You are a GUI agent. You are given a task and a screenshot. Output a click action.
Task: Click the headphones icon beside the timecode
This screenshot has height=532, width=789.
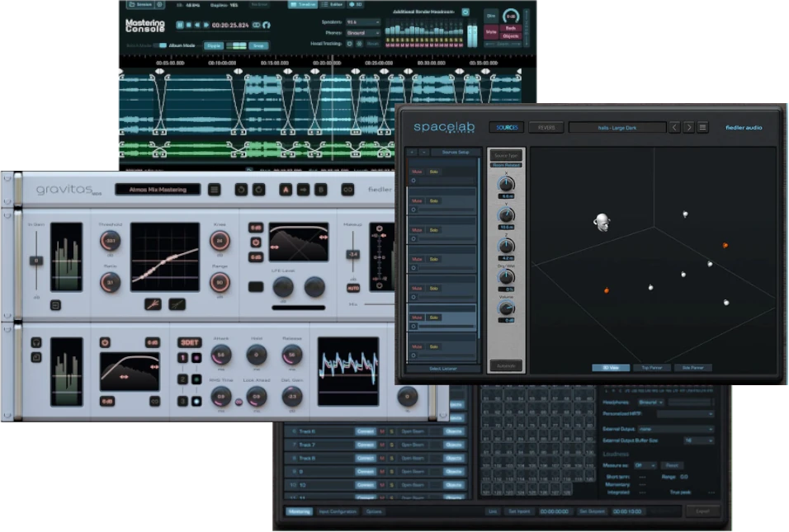(267, 26)
